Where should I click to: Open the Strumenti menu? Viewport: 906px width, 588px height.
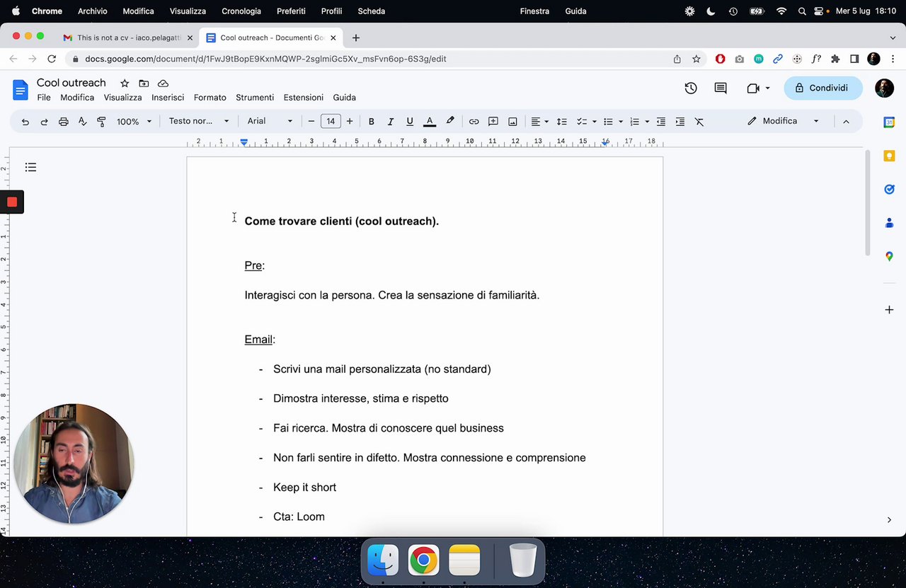(x=255, y=98)
